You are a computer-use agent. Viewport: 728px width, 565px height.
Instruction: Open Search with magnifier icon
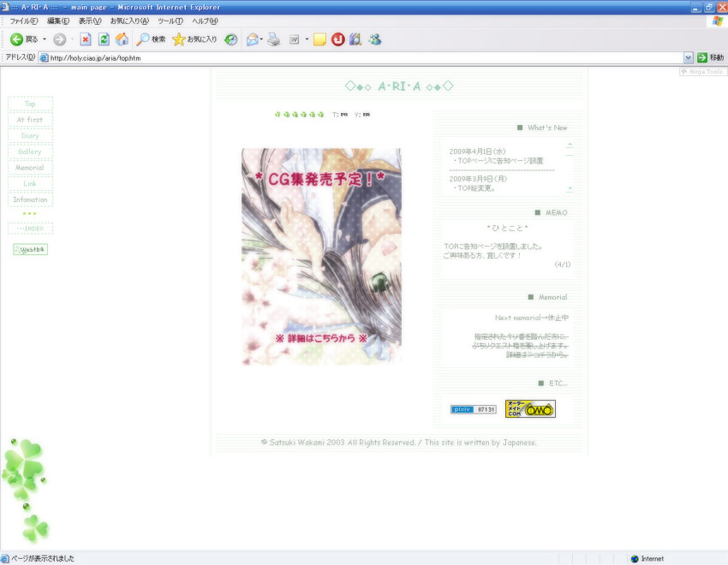[x=151, y=39]
